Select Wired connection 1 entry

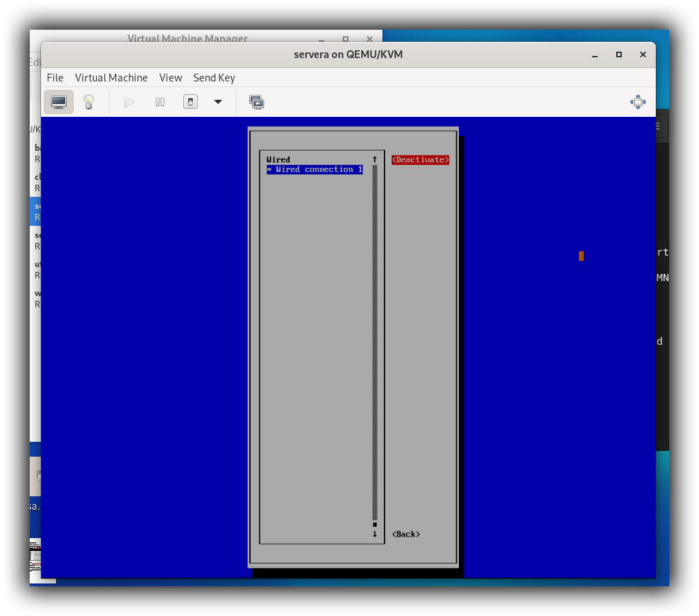tap(314, 170)
